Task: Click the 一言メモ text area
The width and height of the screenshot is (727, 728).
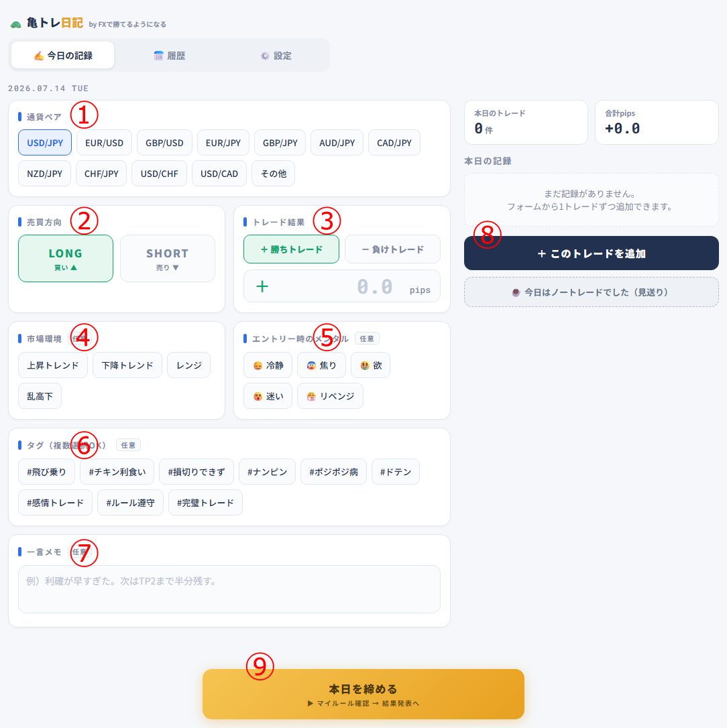Action: pos(229,589)
